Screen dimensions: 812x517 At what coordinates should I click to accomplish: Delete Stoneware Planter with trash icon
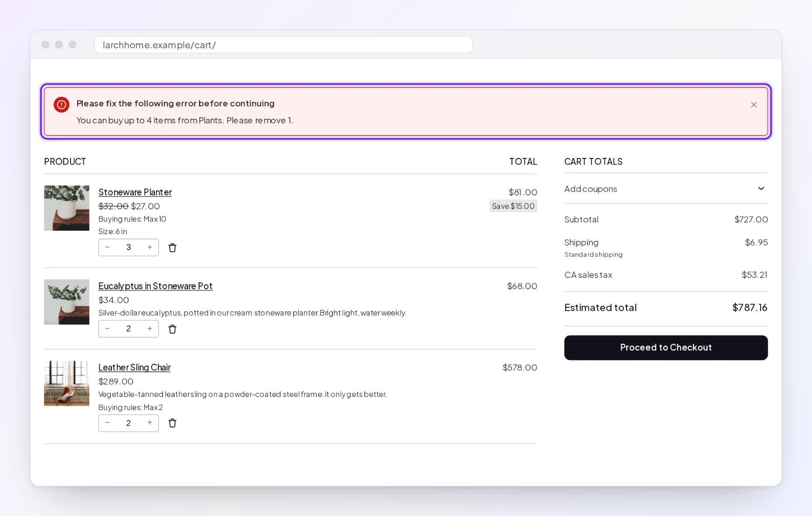tap(172, 248)
